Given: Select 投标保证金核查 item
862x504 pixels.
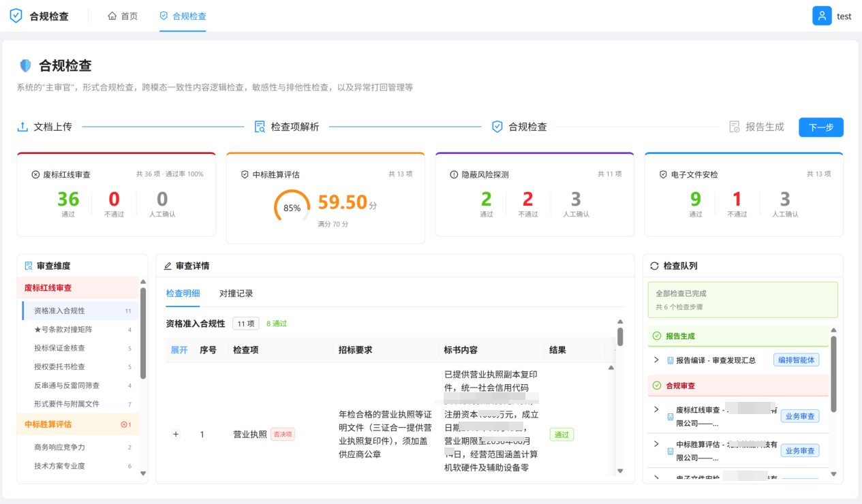Looking at the screenshot, I should 80,348.
